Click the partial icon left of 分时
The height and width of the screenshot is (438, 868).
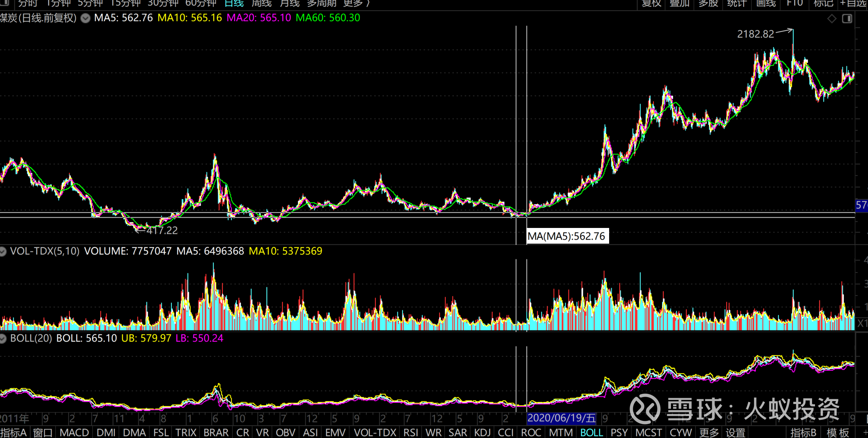point(4,3)
